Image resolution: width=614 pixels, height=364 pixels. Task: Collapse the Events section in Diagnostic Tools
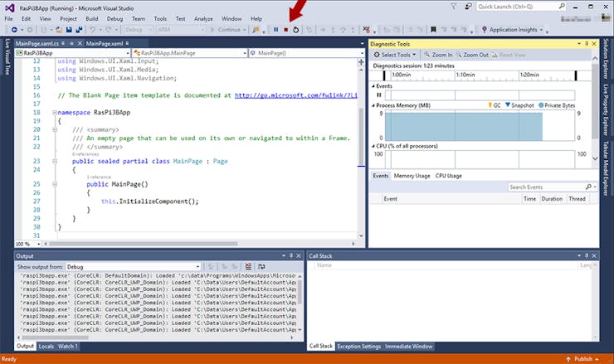pos(373,86)
